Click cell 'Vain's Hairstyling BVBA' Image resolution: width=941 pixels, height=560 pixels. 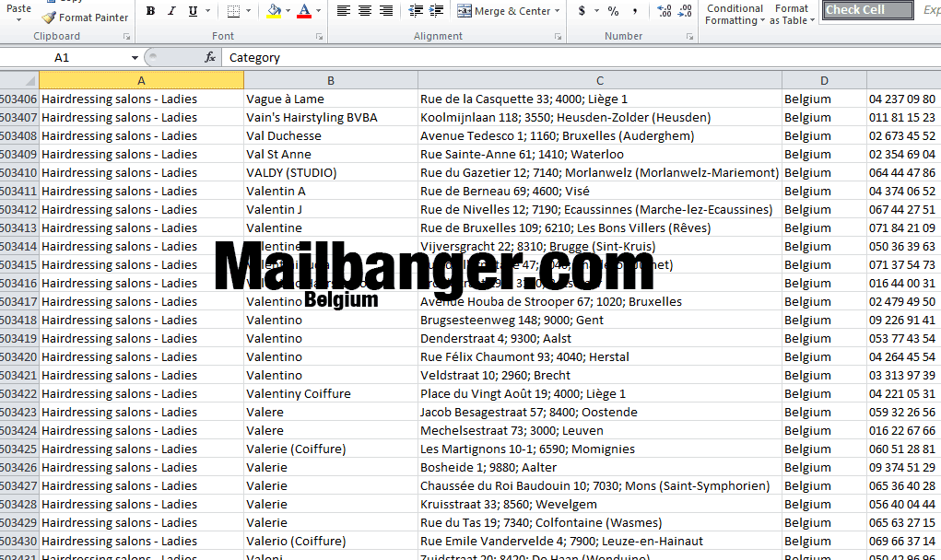click(x=331, y=118)
